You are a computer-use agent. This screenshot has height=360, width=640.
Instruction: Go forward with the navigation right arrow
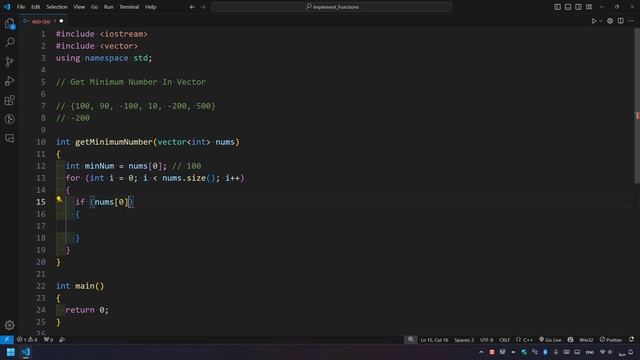203,7
